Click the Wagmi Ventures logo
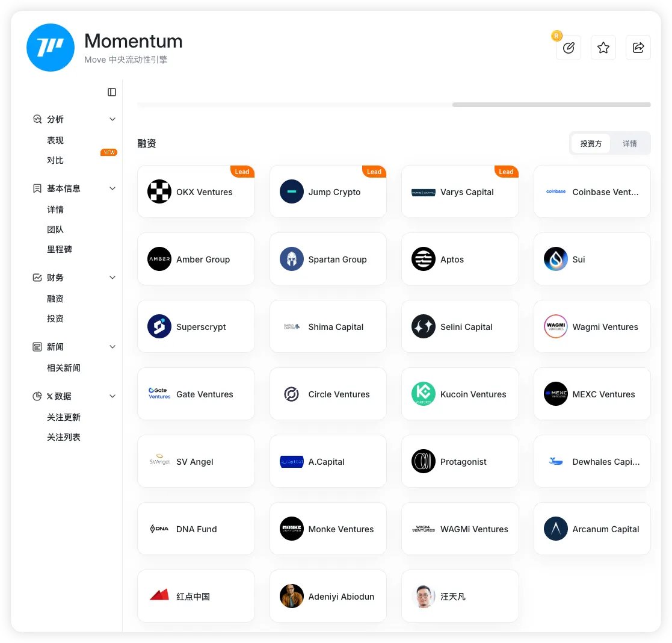The height and width of the screenshot is (643, 672). [555, 326]
